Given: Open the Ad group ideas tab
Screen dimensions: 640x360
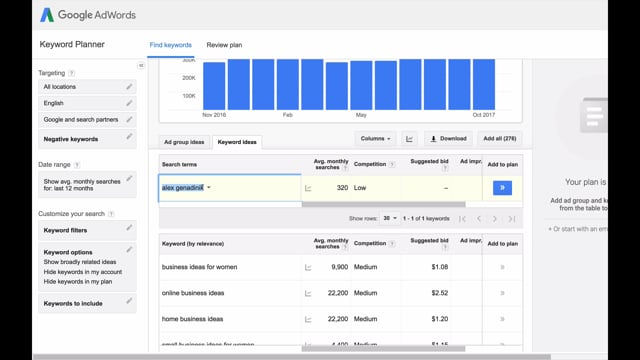Looking at the screenshot, I should [x=184, y=142].
